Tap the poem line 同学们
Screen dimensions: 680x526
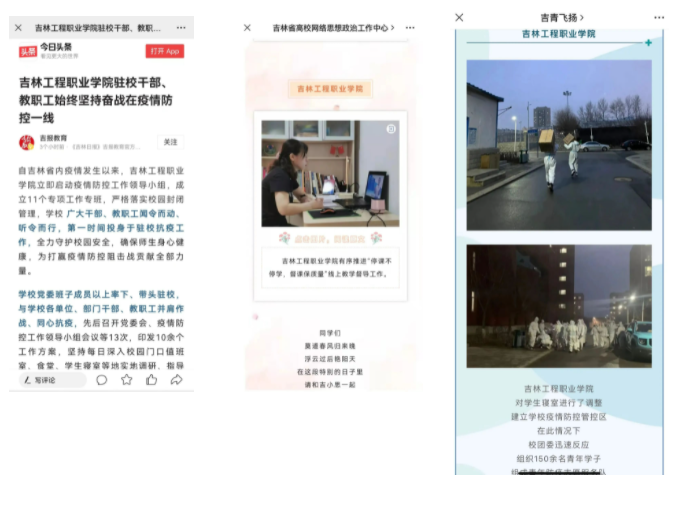330,333
